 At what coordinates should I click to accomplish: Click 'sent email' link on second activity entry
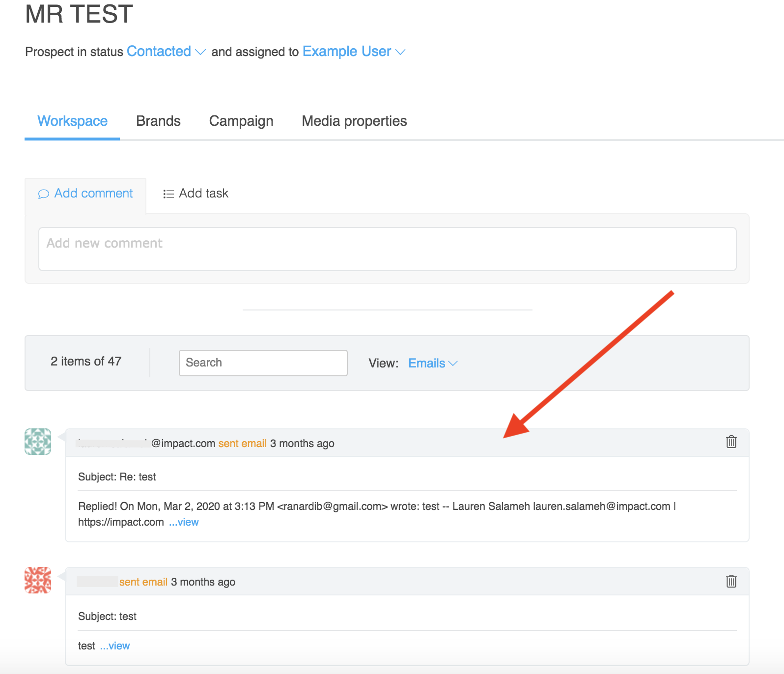pos(143,582)
